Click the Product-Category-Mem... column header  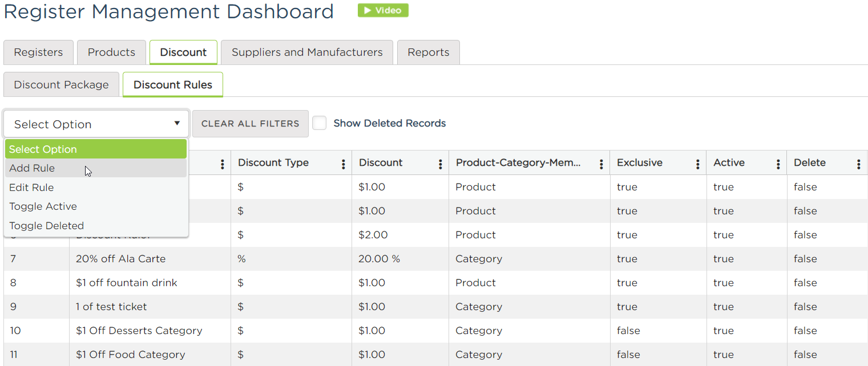pyautogui.click(x=518, y=163)
